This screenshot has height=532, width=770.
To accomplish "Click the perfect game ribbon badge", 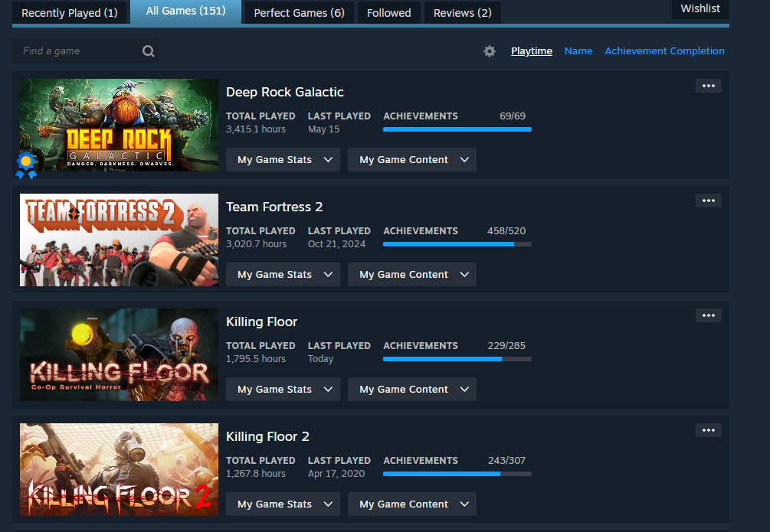I will pyautogui.click(x=26, y=165).
